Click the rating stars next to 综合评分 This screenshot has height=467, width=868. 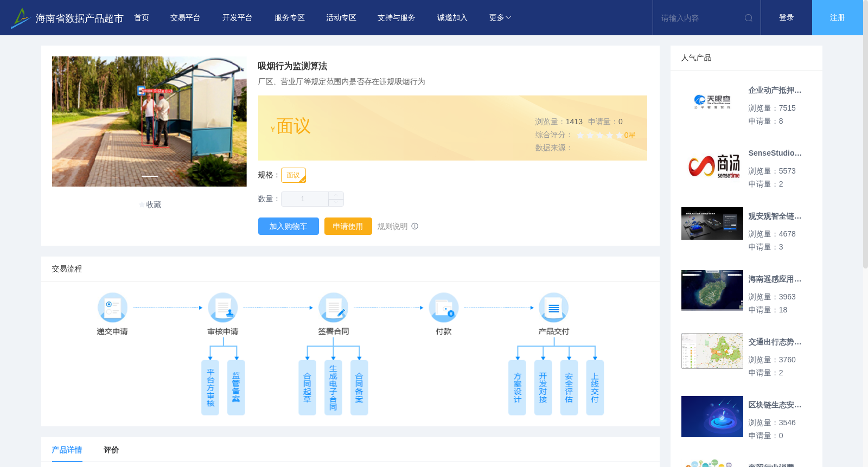(599, 135)
